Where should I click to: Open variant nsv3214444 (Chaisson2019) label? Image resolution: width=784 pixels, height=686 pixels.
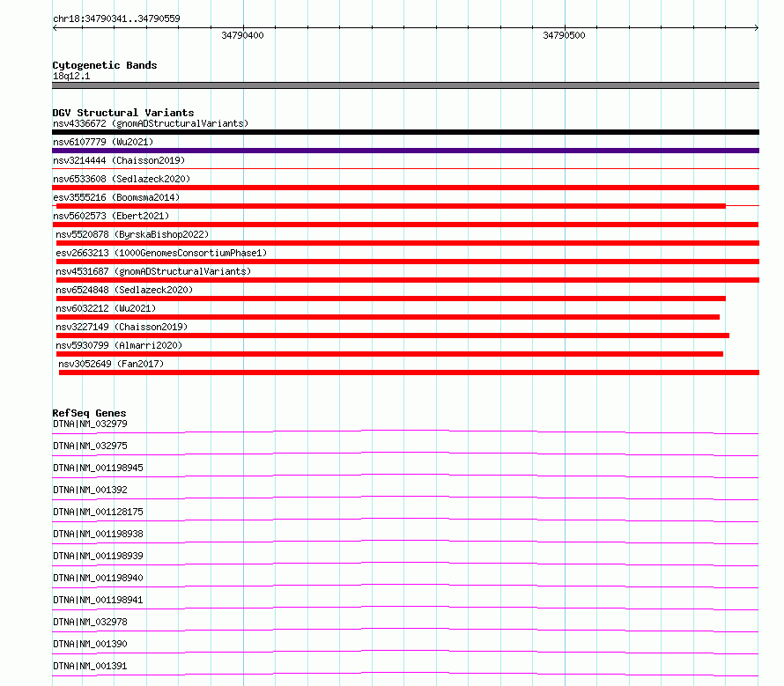(x=119, y=160)
